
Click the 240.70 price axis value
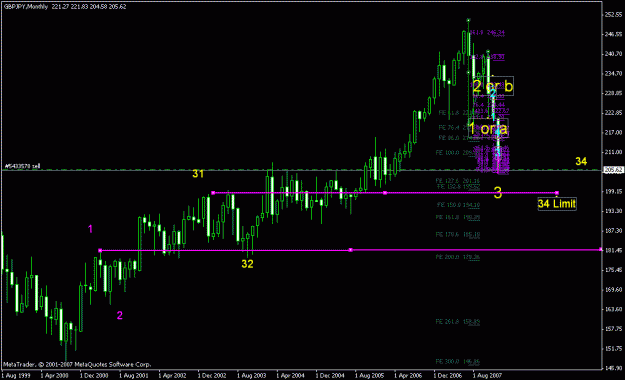(x=614, y=54)
